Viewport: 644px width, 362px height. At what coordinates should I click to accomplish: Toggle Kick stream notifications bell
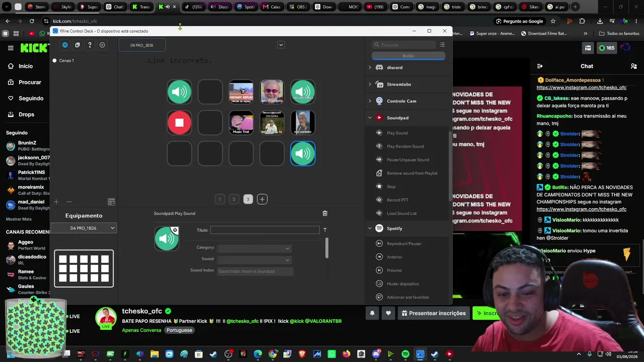tap(372, 313)
